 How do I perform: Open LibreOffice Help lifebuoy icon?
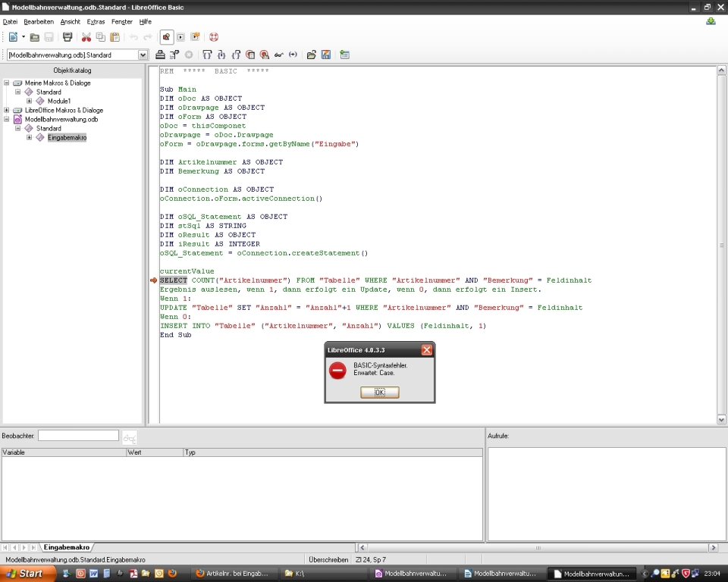click(214, 37)
